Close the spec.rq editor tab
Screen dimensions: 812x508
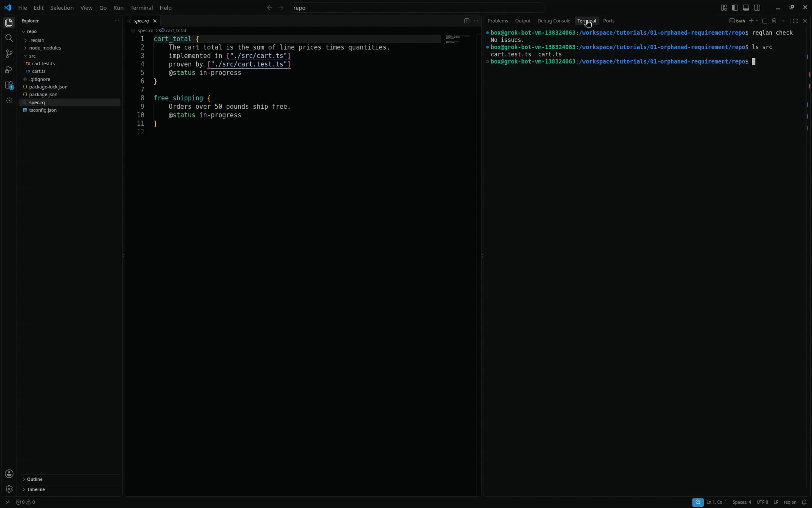pyautogui.click(x=155, y=21)
